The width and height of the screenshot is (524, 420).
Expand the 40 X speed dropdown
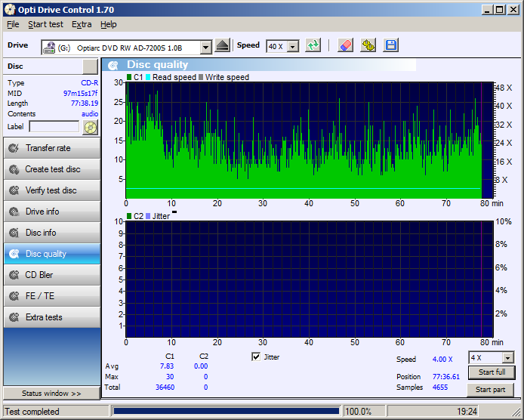293,47
